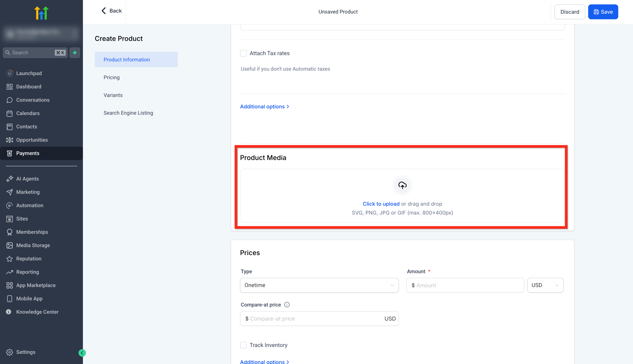
Task: Select Opportunities from the sidebar
Action: (x=32, y=140)
